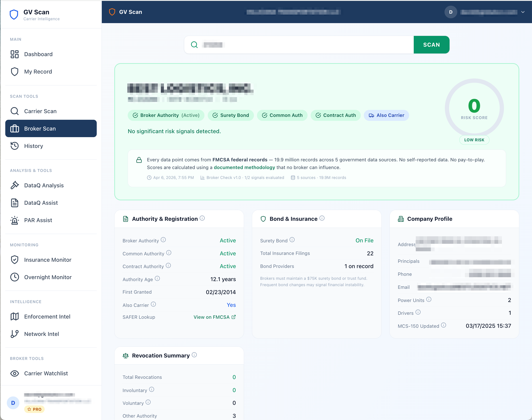This screenshot has width=532, height=420.
Task: Click the Surety Bond check badge
Action: 231,115
